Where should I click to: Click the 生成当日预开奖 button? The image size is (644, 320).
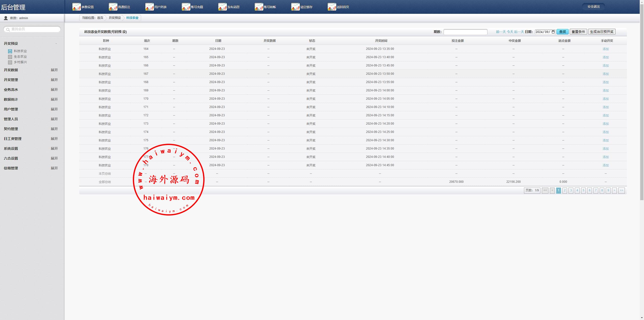coord(601,32)
